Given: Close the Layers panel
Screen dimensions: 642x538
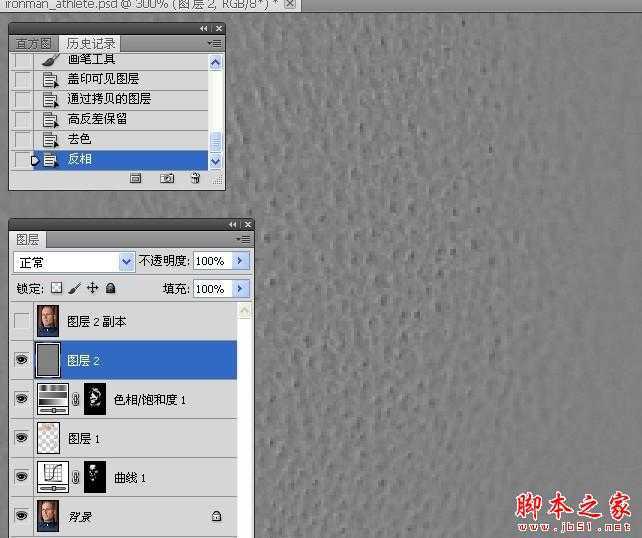Looking at the screenshot, I should click(248, 224).
